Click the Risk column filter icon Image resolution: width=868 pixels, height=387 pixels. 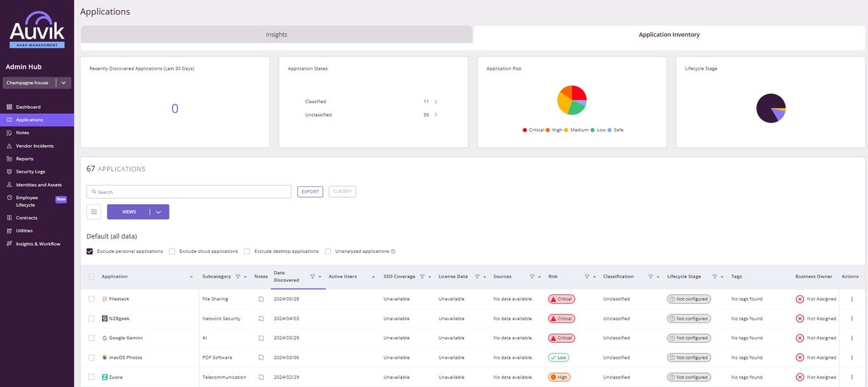pos(585,277)
